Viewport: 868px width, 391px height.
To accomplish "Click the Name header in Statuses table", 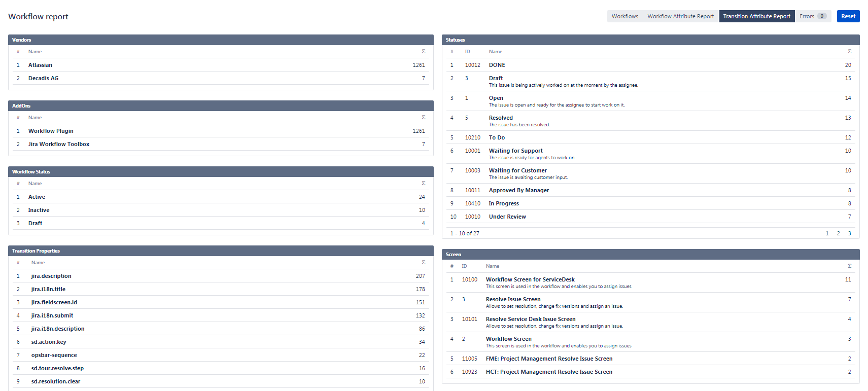I will 496,52.
